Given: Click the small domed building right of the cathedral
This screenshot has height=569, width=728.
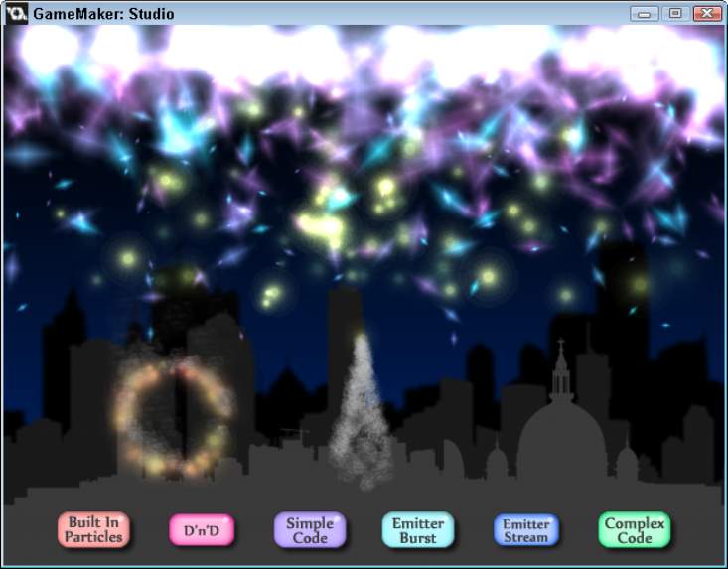Looking at the screenshot, I should [627, 462].
